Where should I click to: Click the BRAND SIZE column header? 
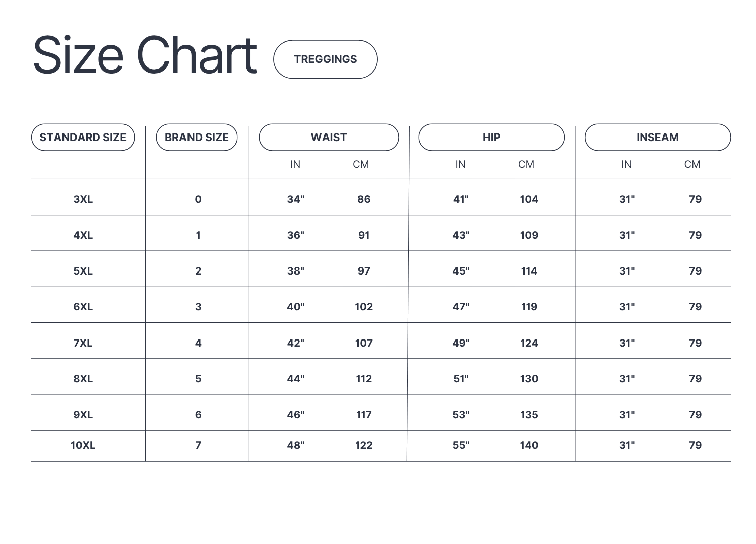coord(197,138)
